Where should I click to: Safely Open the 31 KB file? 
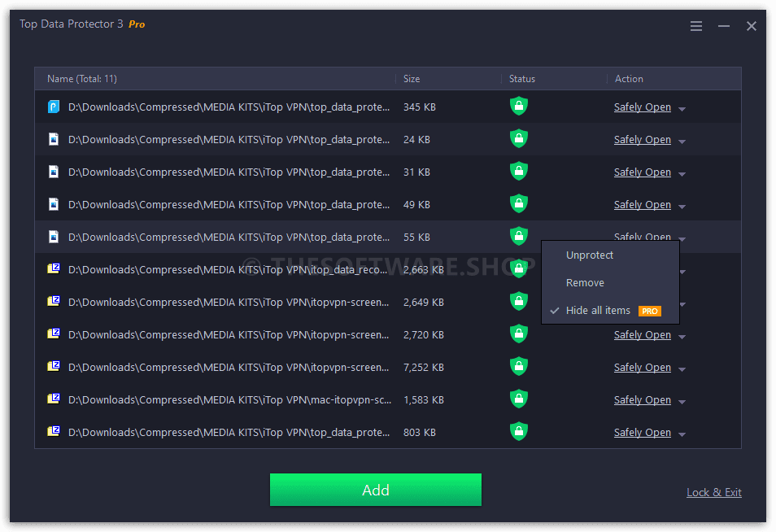[x=643, y=172]
